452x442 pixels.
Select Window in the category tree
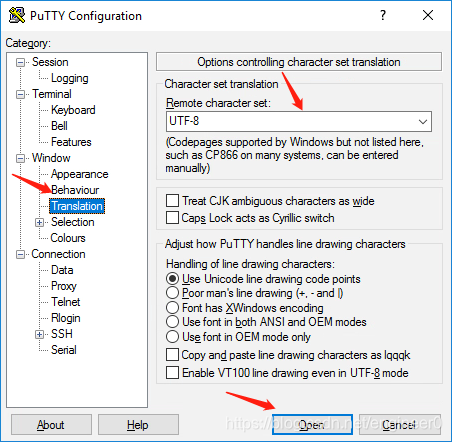tap(51, 158)
